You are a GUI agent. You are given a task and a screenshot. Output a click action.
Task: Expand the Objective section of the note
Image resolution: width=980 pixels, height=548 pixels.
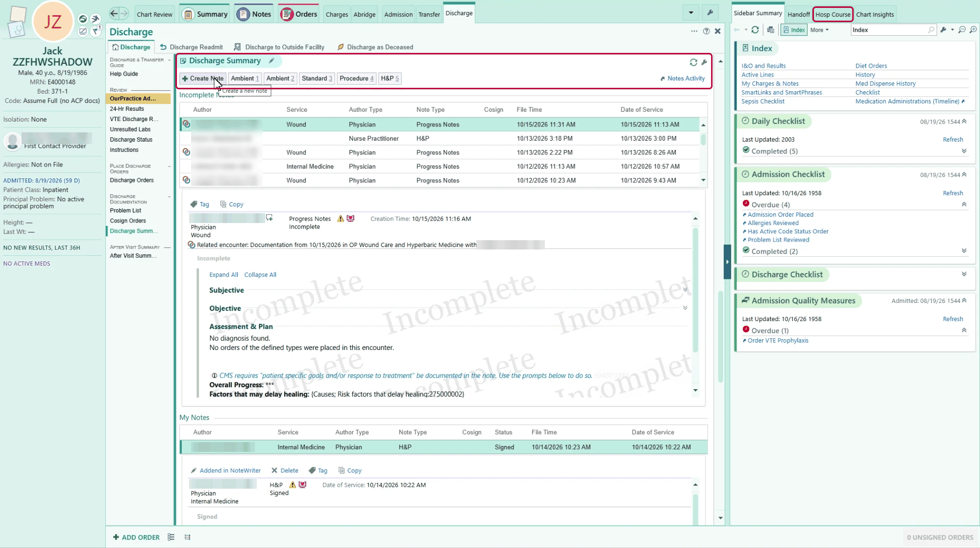pos(685,308)
